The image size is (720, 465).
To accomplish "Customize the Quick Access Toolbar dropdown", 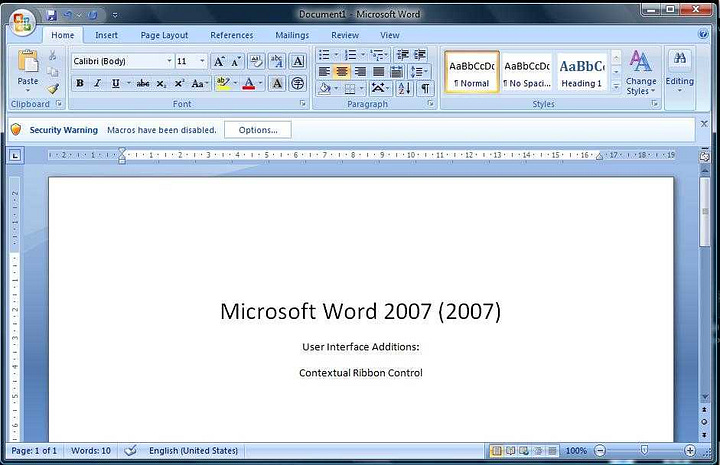I will tap(115, 15).
